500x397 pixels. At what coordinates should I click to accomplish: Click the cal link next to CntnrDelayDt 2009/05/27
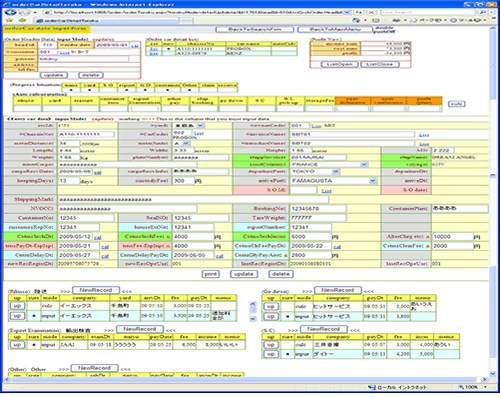click(105, 256)
